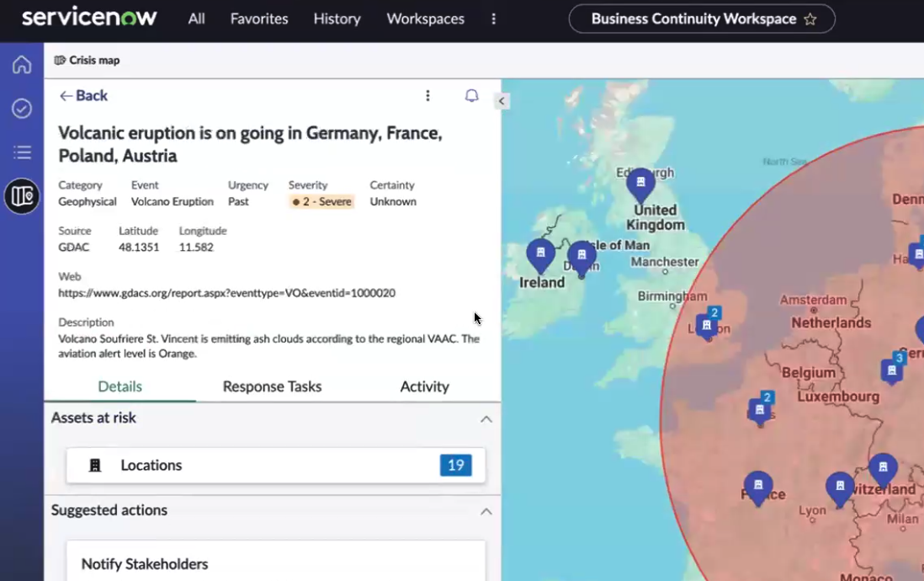This screenshot has height=581, width=924.
Task: Open the checkmark tasks icon in sidebar
Action: (x=22, y=109)
